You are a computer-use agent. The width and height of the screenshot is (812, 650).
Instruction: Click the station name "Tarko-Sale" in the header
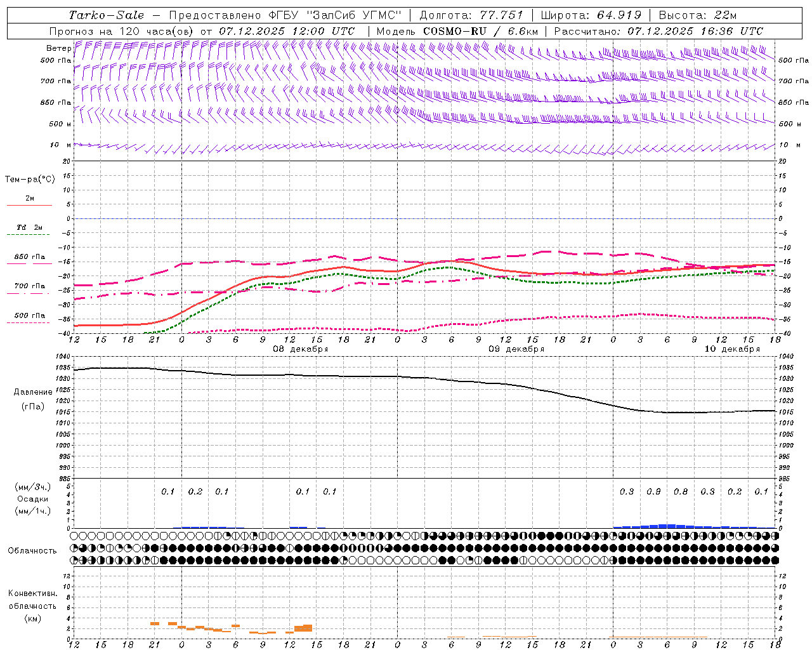click(x=107, y=15)
